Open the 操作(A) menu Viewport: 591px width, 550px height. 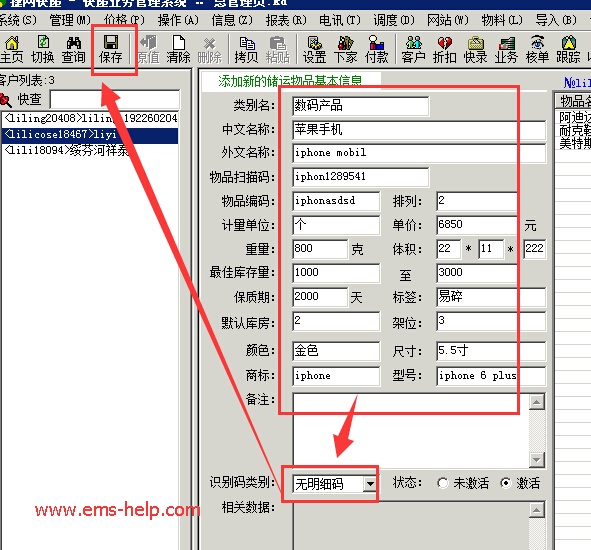click(x=178, y=20)
